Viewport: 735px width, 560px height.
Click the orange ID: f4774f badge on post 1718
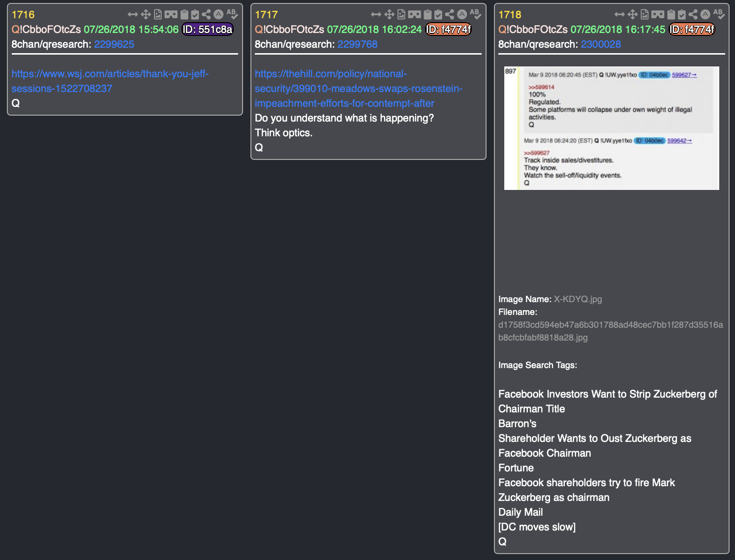coord(692,30)
